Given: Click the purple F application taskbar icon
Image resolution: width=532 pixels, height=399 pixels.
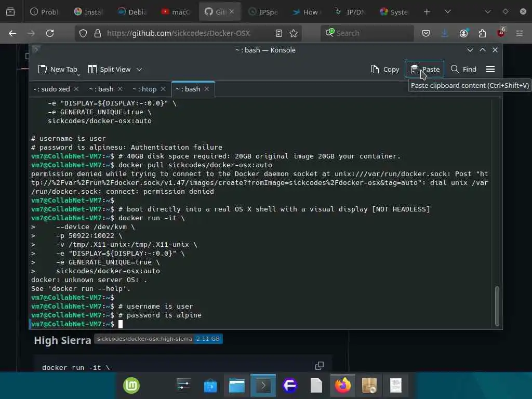Looking at the screenshot, I should 290,386.
